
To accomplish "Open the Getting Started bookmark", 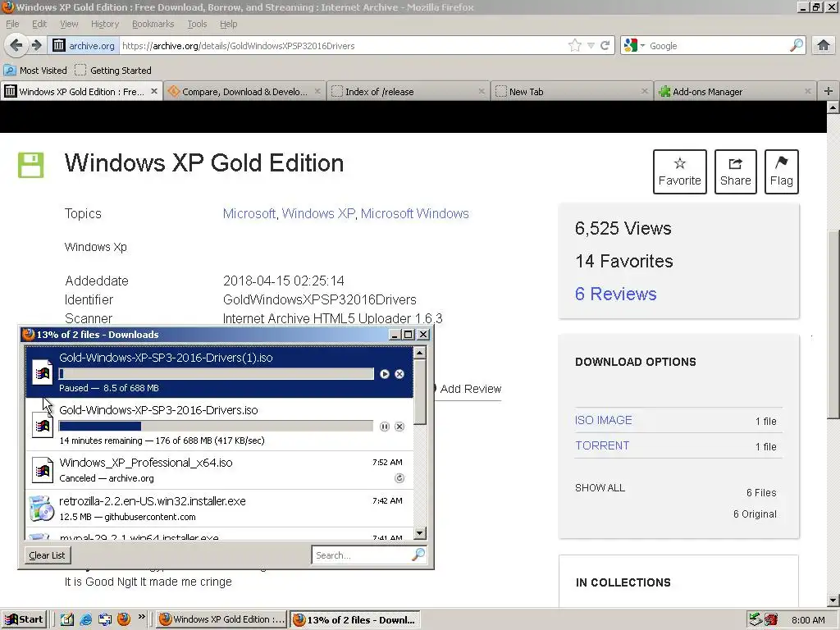I will point(113,71).
